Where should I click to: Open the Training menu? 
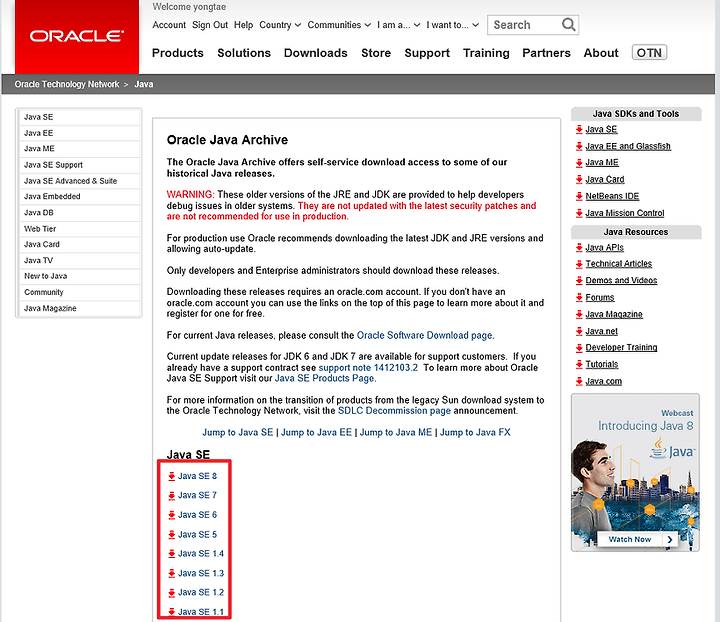tap(486, 53)
